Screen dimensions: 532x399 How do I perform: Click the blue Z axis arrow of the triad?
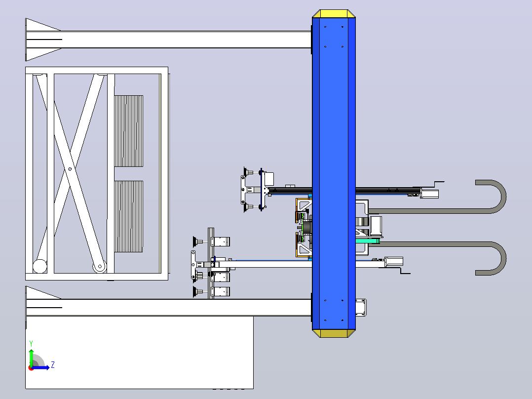[x=41, y=367]
